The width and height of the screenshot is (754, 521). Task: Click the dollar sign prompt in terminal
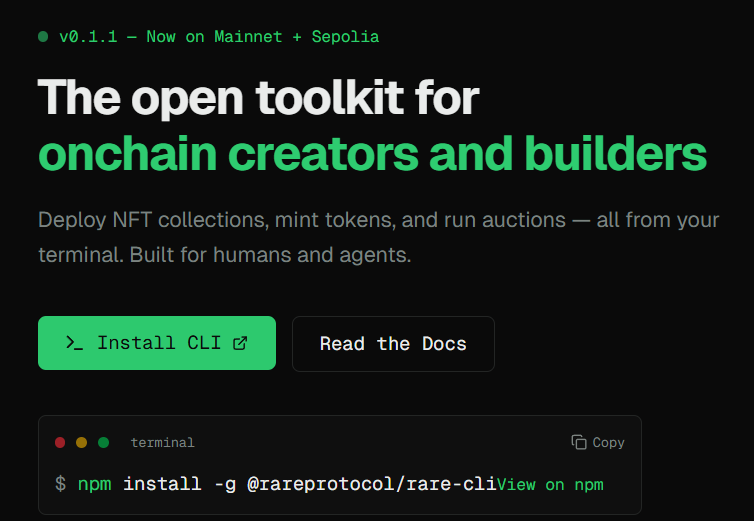(60, 484)
